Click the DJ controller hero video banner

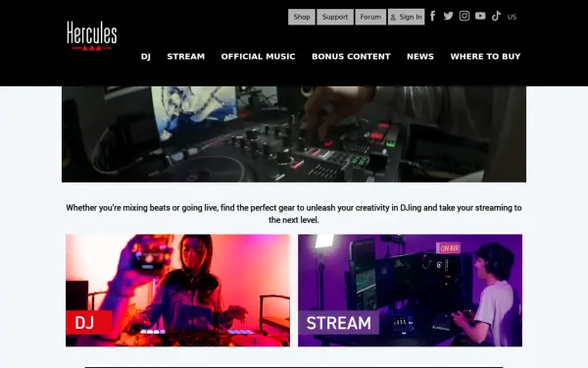pyautogui.click(x=294, y=134)
